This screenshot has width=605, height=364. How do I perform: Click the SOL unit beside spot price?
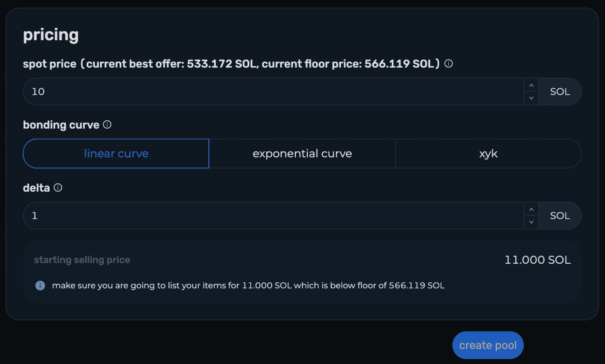(x=560, y=92)
